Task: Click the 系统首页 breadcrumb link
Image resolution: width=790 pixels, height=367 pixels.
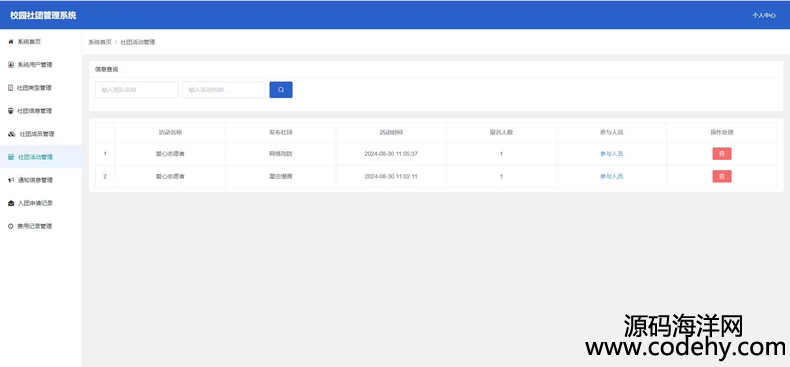Action: tap(100, 42)
